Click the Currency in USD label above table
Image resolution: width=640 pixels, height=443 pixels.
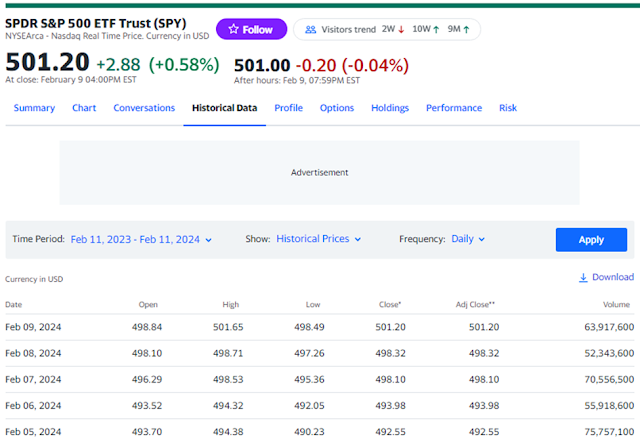[34, 279]
